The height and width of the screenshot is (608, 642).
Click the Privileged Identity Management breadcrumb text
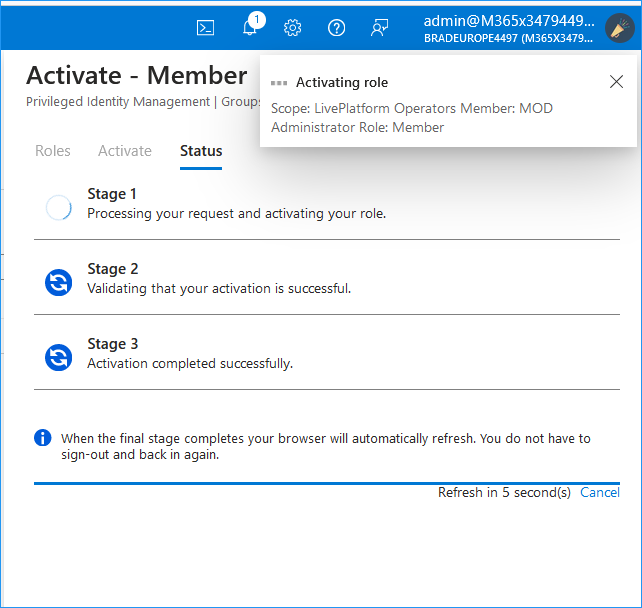point(118,102)
